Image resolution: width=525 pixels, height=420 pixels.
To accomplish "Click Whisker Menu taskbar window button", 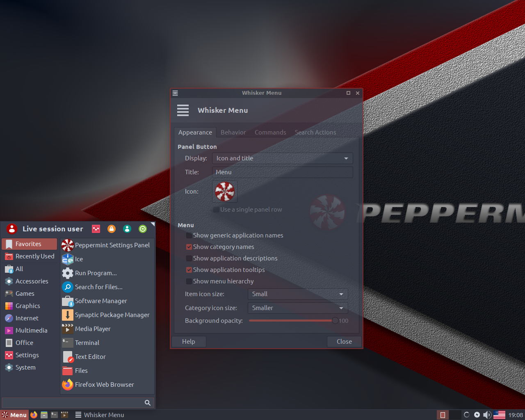I will tap(100, 415).
